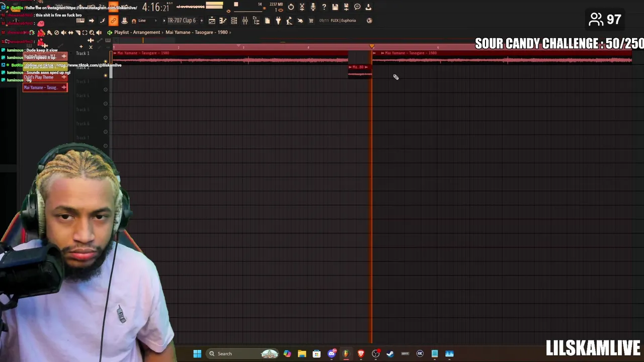Open the Playlist view icon in toolbar

click(212, 21)
